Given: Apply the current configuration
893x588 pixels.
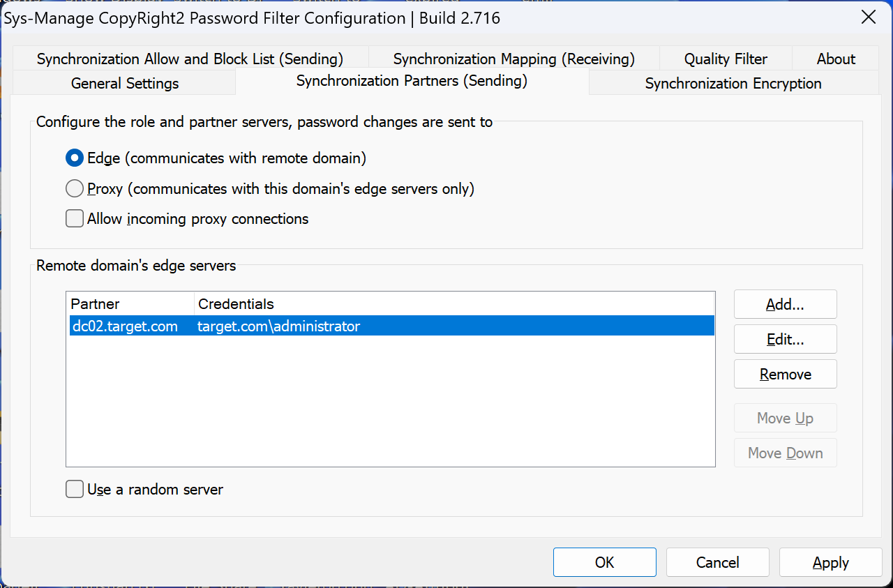Looking at the screenshot, I should coord(830,563).
